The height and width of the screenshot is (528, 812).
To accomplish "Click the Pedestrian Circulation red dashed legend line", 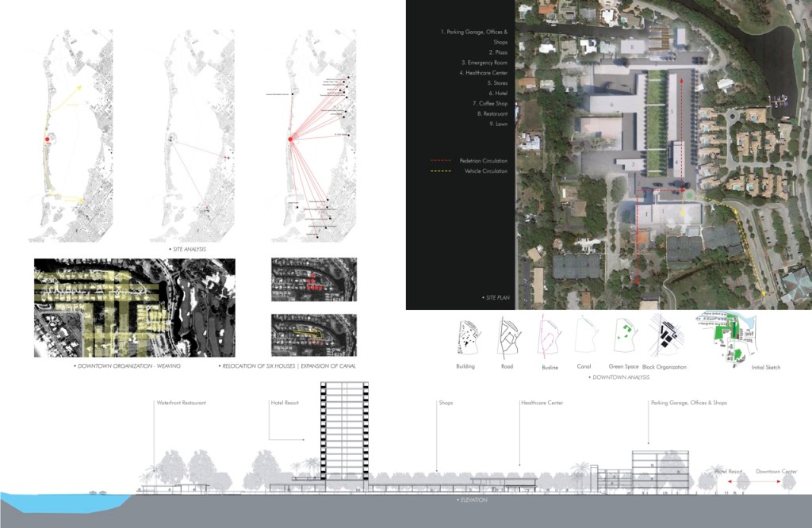I will [439, 161].
